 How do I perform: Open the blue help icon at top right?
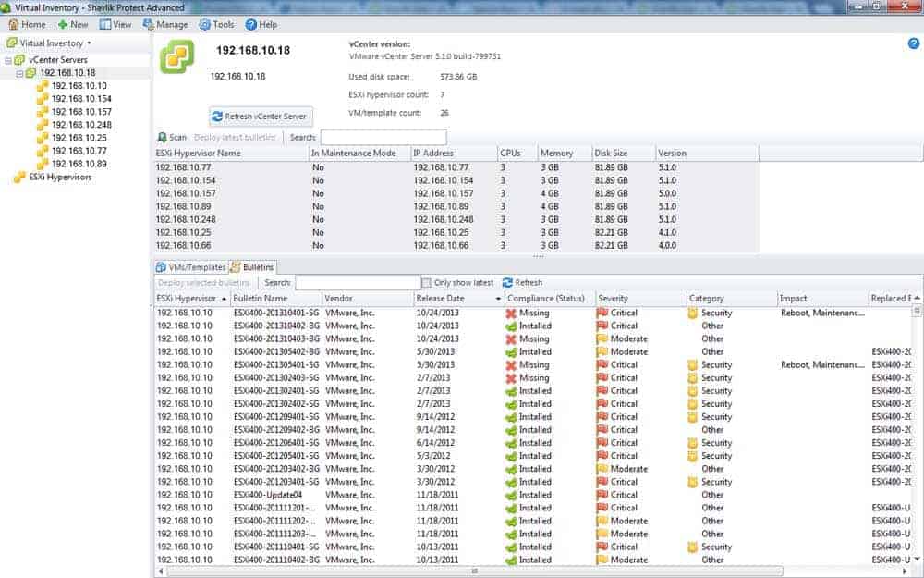click(914, 43)
